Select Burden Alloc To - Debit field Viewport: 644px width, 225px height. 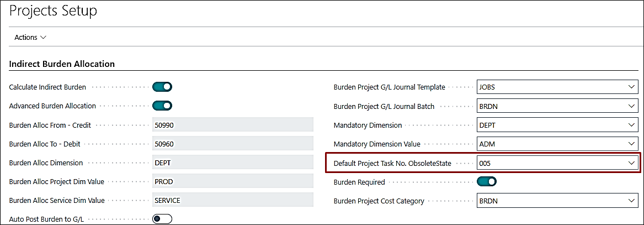pyautogui.click(x=232, y=144)
